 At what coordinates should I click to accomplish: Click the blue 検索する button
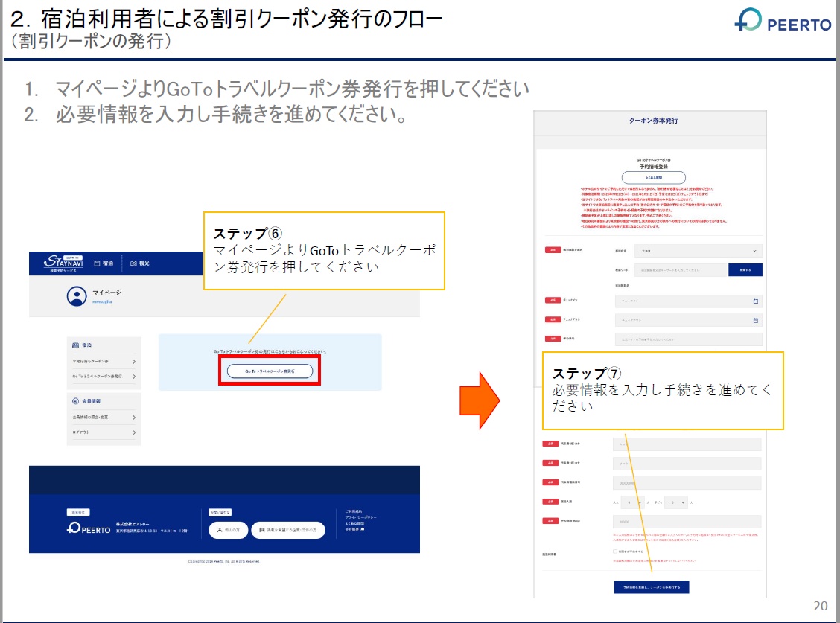click(745, 270)
